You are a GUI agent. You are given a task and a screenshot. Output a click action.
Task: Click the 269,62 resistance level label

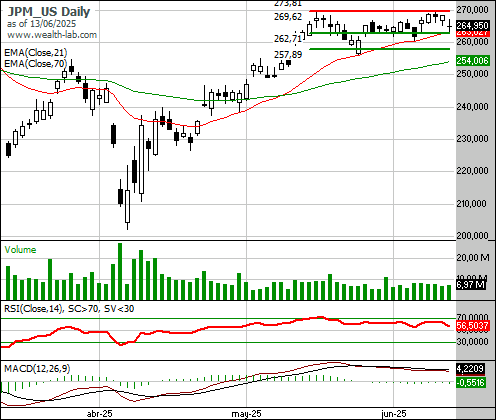click(288, 17)
